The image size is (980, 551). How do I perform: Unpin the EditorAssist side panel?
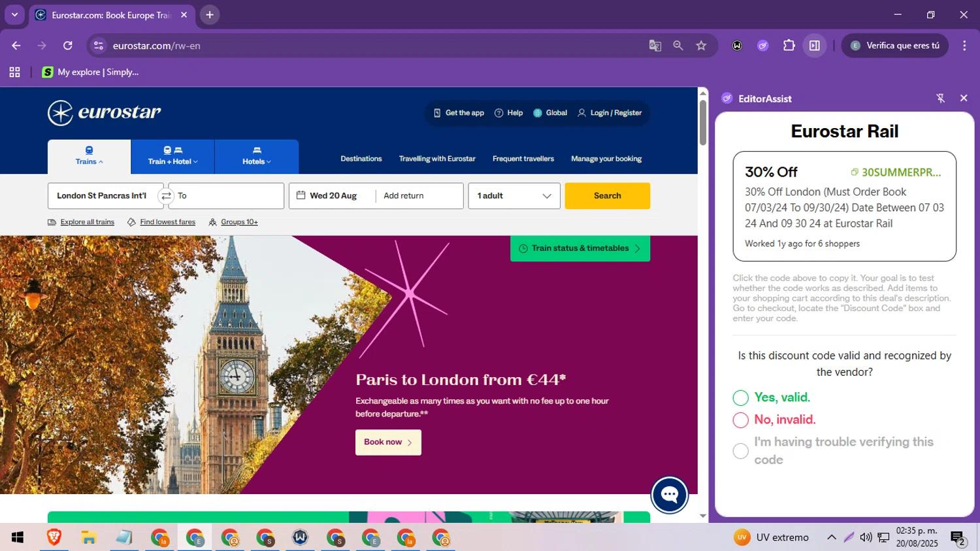pos(941,98)
